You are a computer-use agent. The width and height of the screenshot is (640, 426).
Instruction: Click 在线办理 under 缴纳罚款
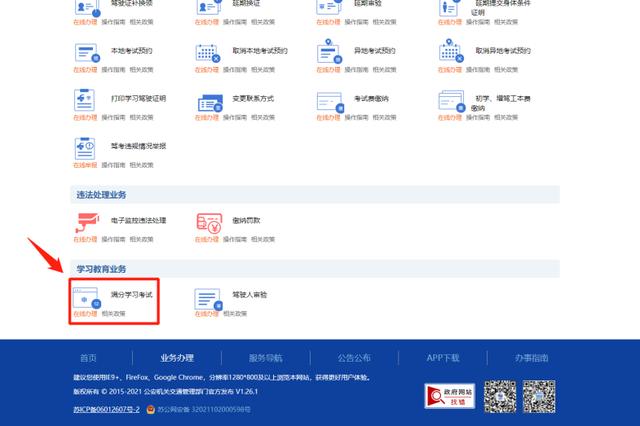tap(207, 240)
